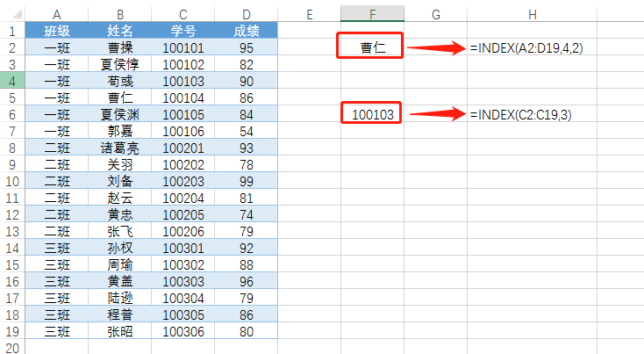The width and height of the screenshot is (644, 354).
Task: Select cell containing 赵云
Action: (x=120, y=199)
